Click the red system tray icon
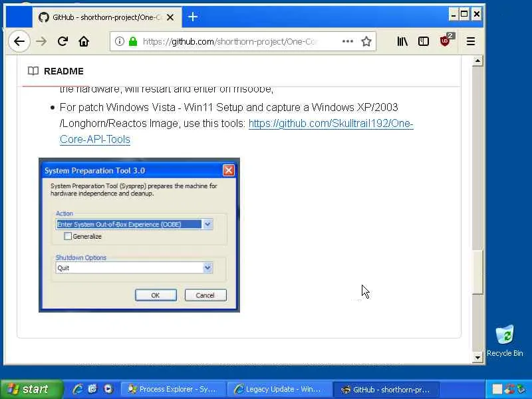532x399 pixels. (509, 389)
